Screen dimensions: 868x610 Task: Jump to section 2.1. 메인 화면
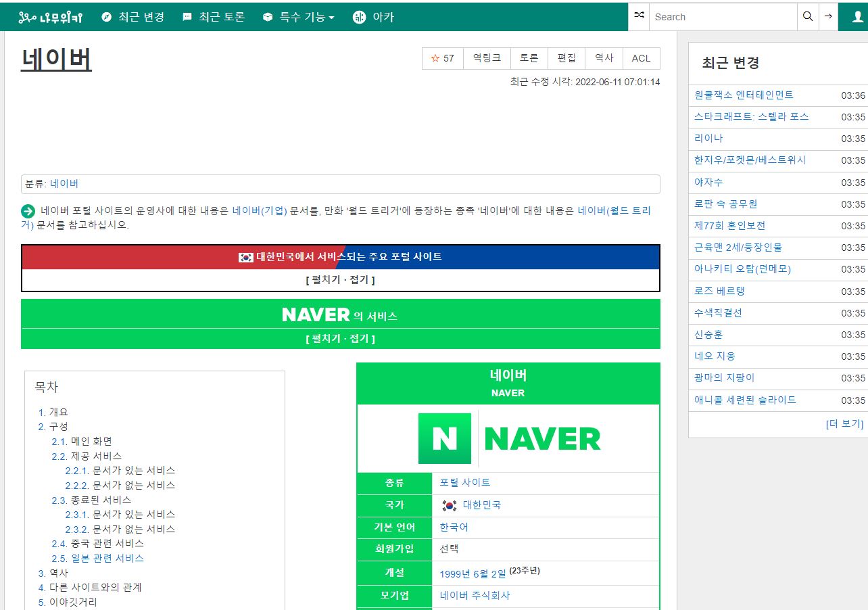point(82,441)
